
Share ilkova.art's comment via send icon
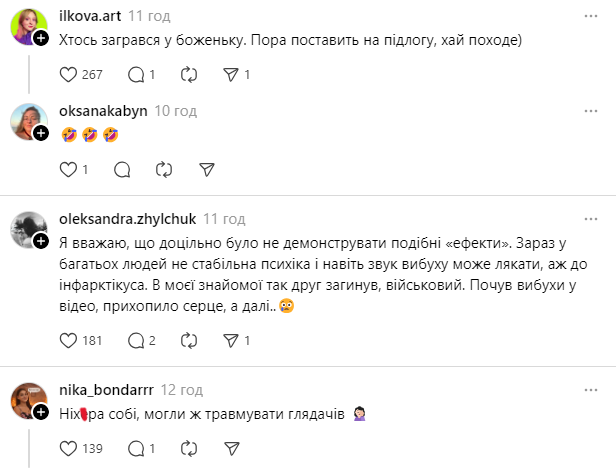point(230,74)
